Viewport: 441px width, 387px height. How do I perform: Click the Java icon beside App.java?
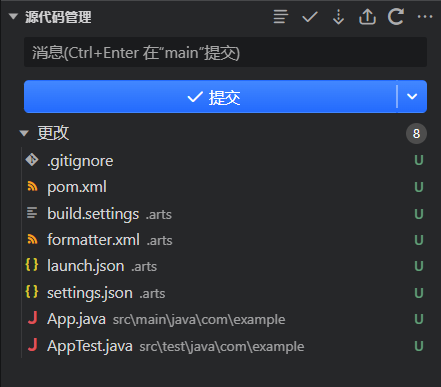tap(32, 318)
